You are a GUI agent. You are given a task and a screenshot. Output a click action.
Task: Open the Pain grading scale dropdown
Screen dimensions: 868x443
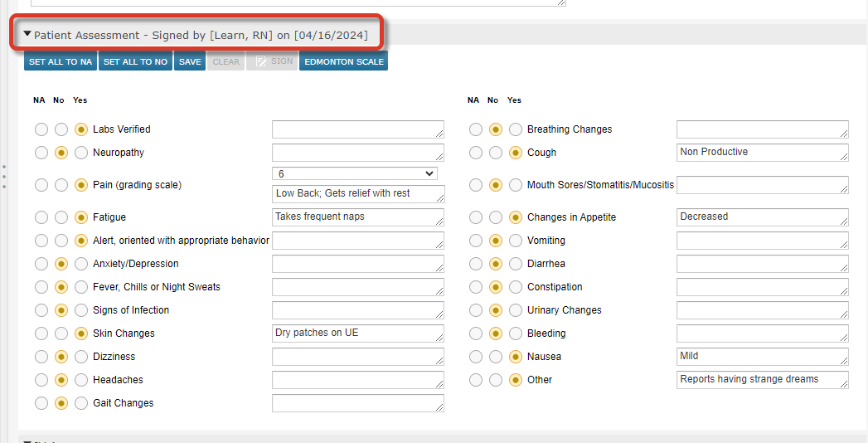pyautogui.click(x=354, y=173)
